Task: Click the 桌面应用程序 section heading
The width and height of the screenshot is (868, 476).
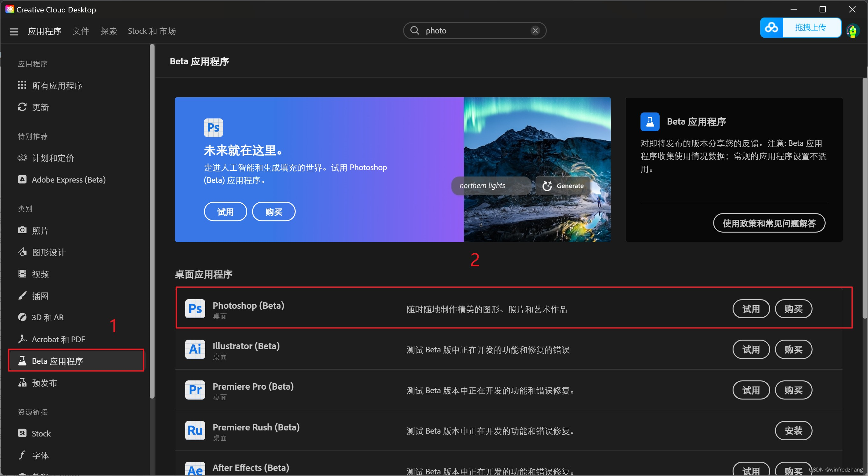Action: (x=204, y=274)
